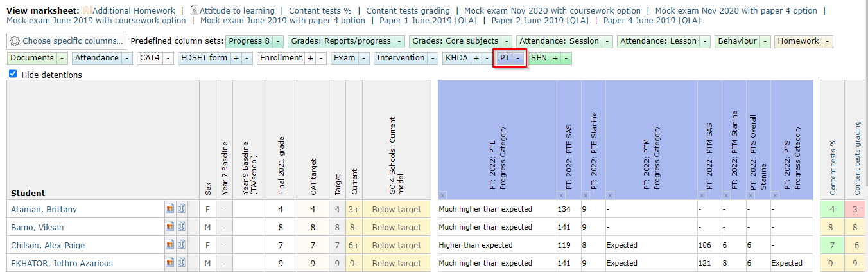Image resolution: width=868 pixels, height=272 pixels.
Task: Expand EDSET form columns with plus
Action: tap(236, 58)
